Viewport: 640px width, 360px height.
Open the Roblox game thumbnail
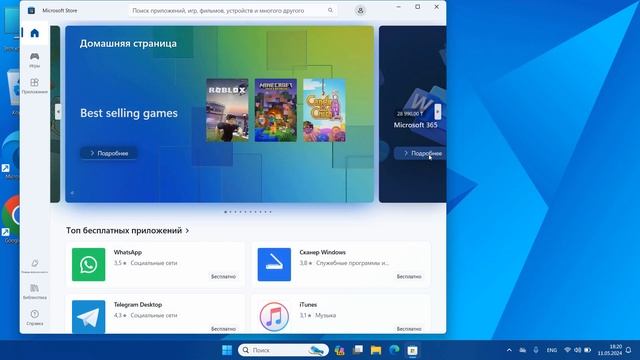click(x=227, y=110)
